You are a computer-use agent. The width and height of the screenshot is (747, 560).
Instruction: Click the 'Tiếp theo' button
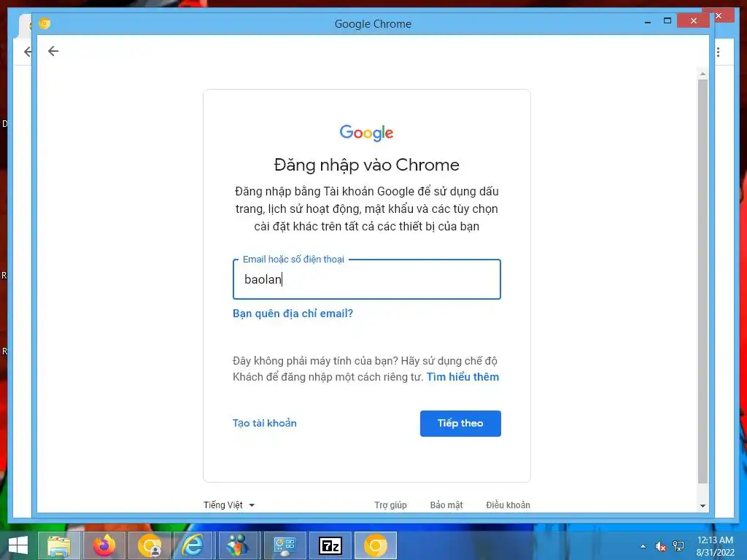(x=460, y=424)
